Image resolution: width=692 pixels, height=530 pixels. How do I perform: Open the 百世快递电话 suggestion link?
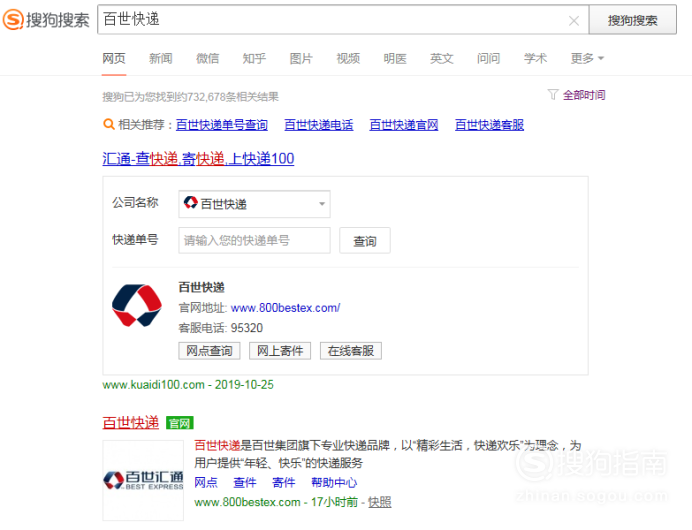point(319,125)
